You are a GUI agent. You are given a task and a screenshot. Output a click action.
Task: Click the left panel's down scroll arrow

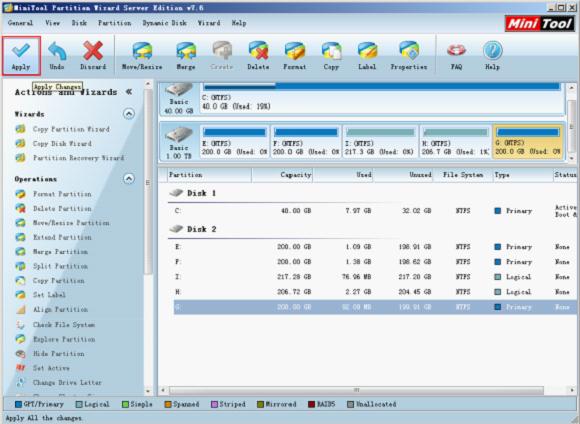[148, 391]
